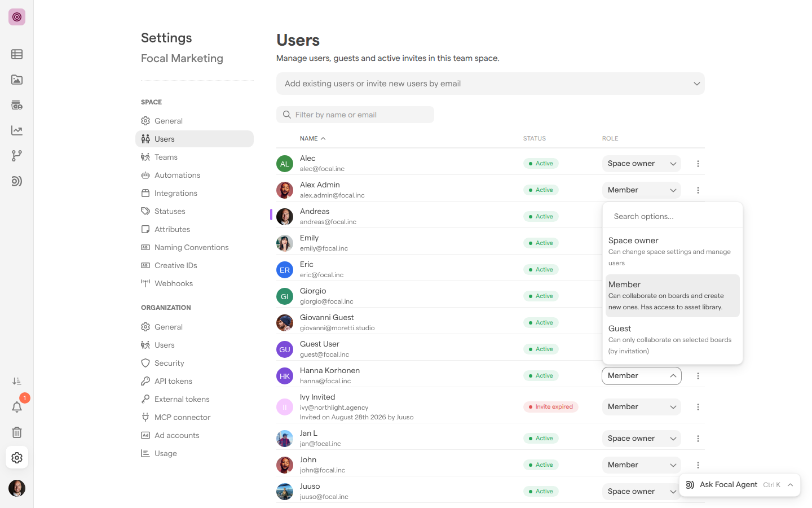Open the profile avatar at bottom left
This screenshot has height=508, width=812.
point(17,488)
